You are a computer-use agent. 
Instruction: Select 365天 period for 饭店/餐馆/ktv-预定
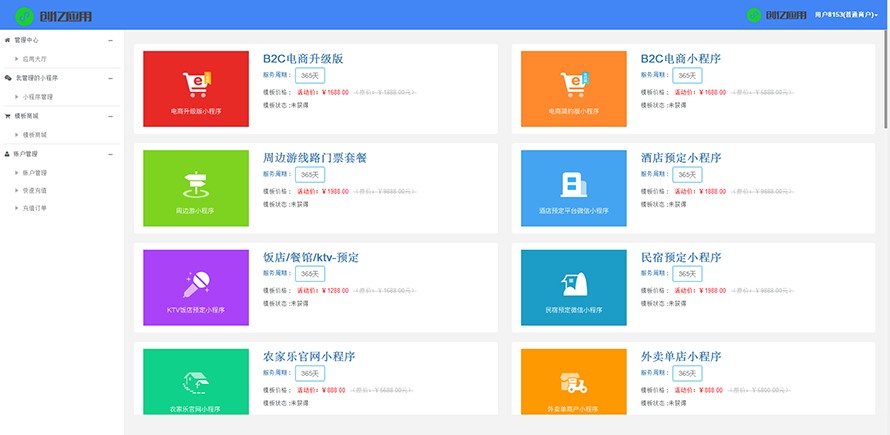310,274
